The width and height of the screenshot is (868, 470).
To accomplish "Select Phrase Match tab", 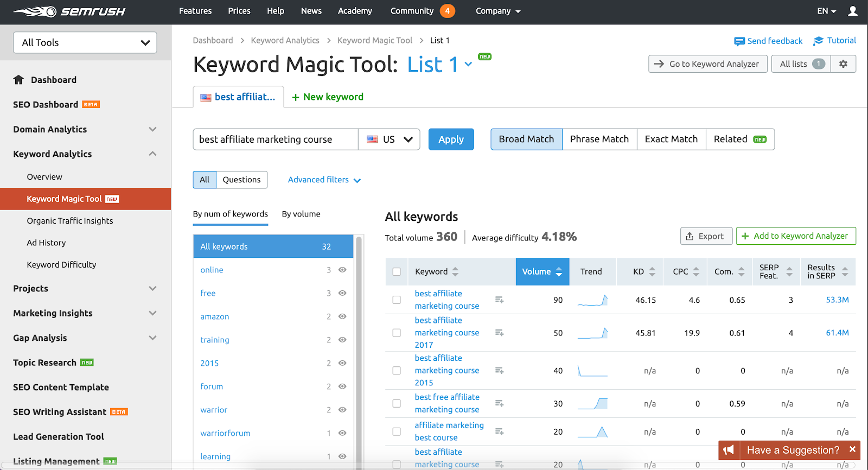I will click(x=599, y=139).
